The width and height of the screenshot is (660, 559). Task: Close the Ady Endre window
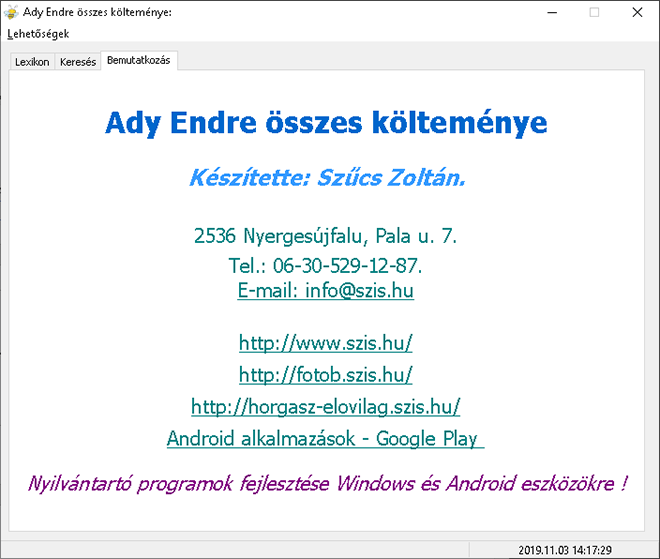point(637,13)
